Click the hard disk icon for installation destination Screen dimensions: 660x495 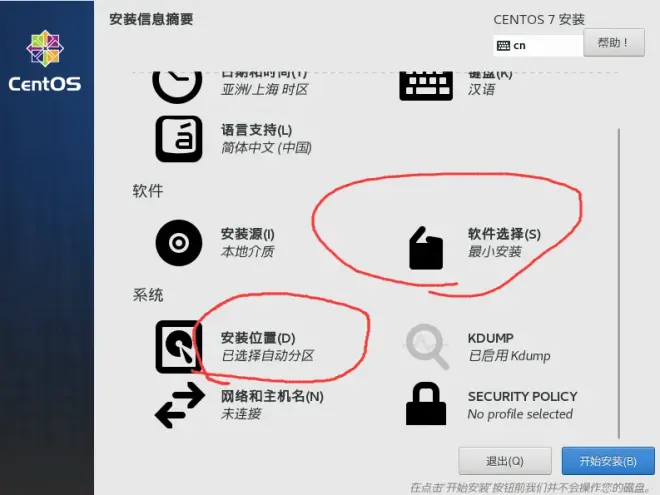pos(179,347)
